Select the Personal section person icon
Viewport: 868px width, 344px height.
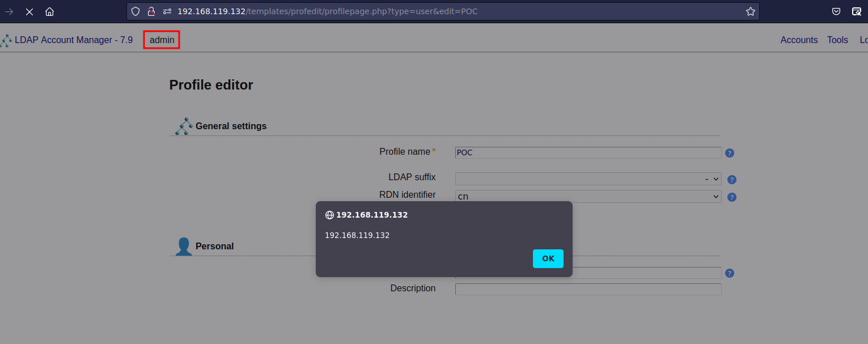click(183, 246)
